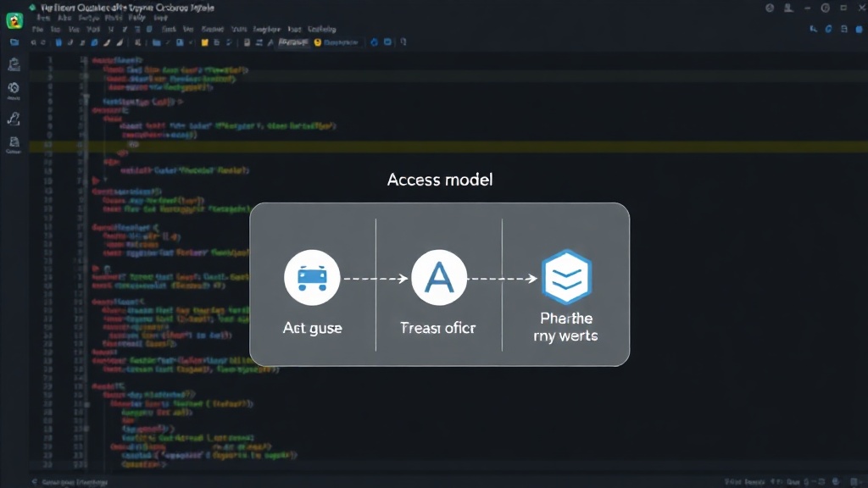
Task: Click the red arrow marker in code gutter
Action: click(96, 180)
